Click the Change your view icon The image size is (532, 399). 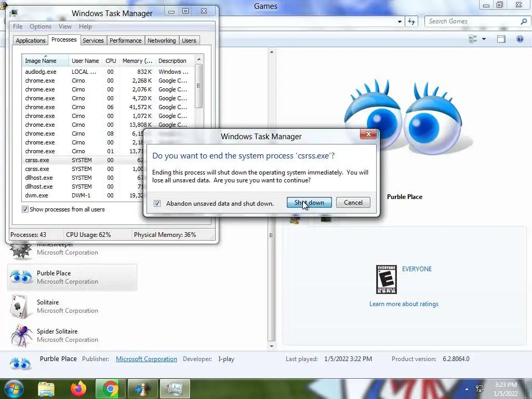(x=473, y=39)
